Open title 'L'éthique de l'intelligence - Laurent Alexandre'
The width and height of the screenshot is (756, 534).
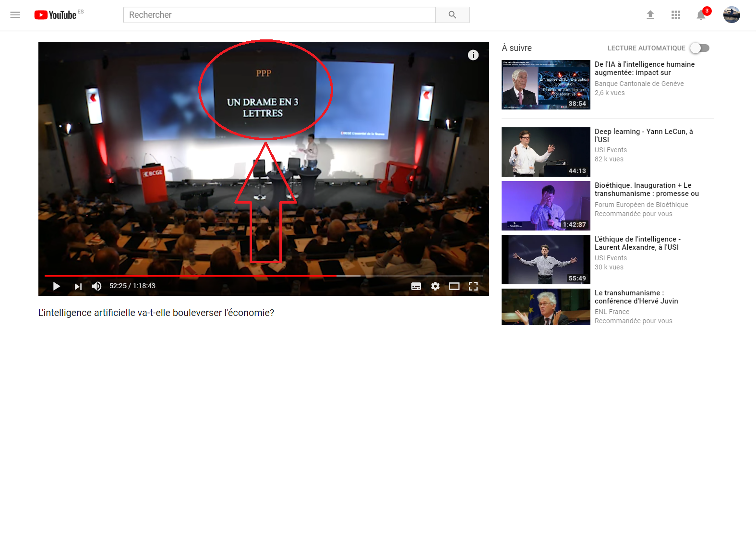(637, 243)
